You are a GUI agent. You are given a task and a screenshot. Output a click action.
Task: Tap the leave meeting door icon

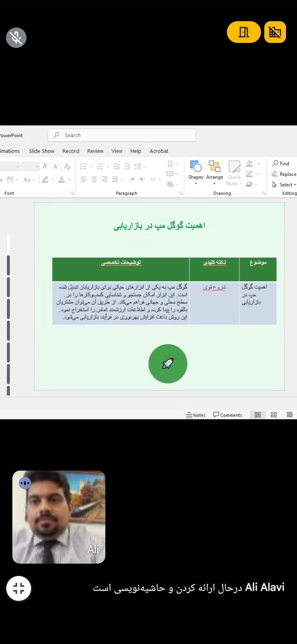coord(244,32)
